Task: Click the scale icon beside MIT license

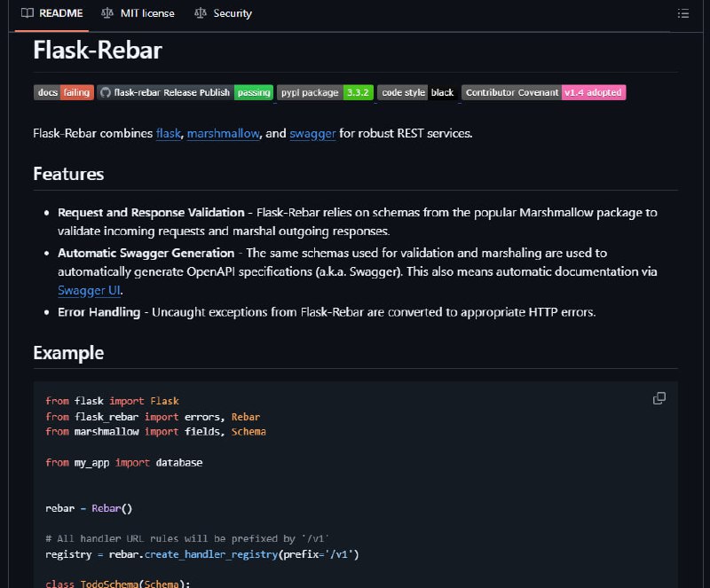Action: point(107,13)
